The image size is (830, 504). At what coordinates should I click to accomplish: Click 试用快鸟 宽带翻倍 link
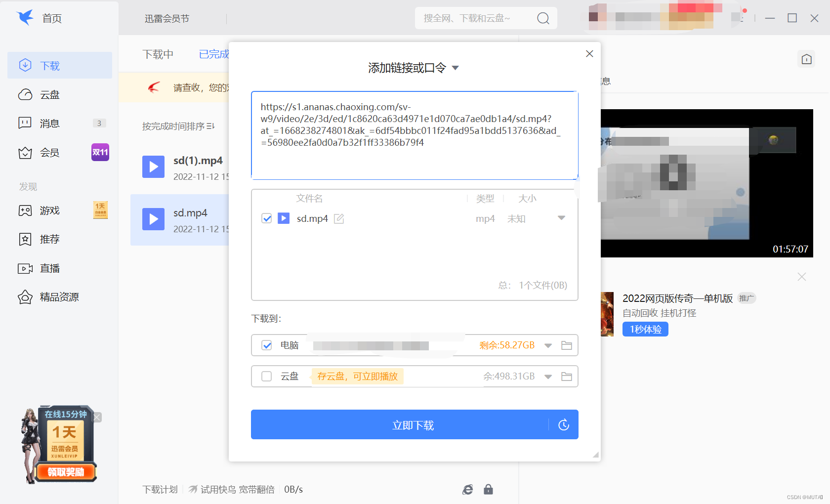pos(232,489)
